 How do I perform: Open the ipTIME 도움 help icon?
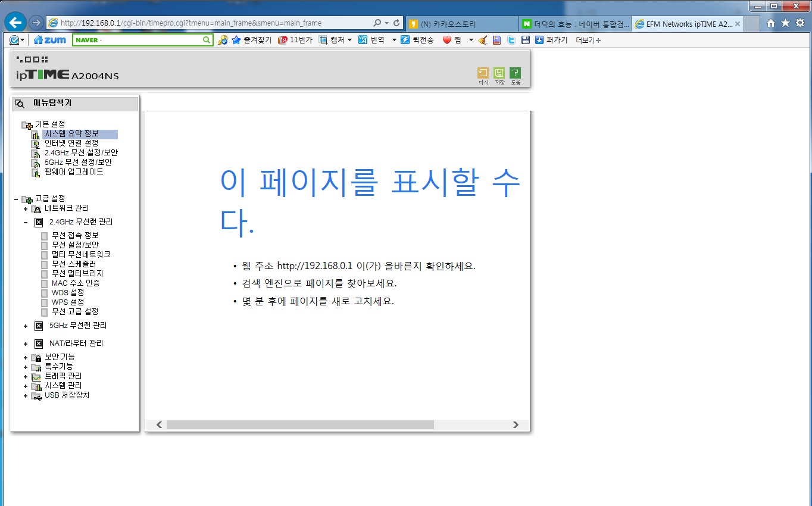pyautogui.click(x=515, y=73)
